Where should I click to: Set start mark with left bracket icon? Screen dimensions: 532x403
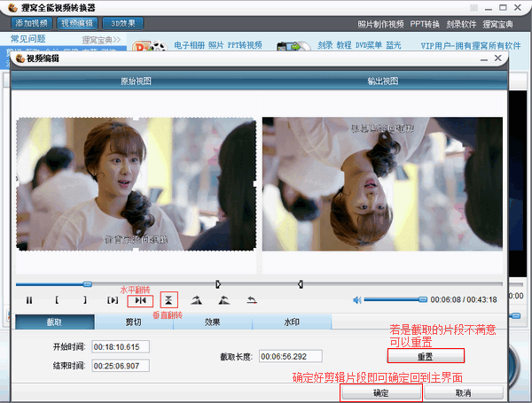pos(57,300)
